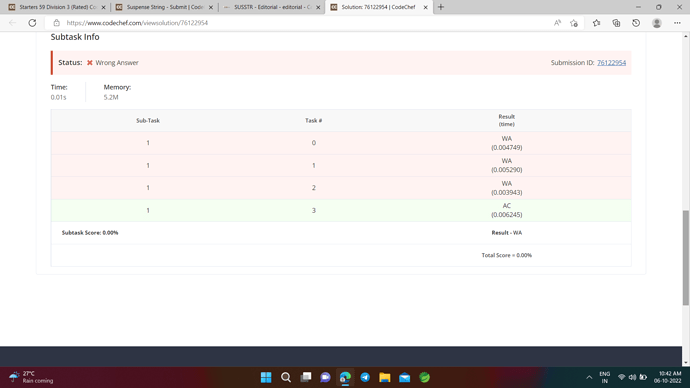Click task number 3 cell

pyautogui.click(x=314, y=210)
